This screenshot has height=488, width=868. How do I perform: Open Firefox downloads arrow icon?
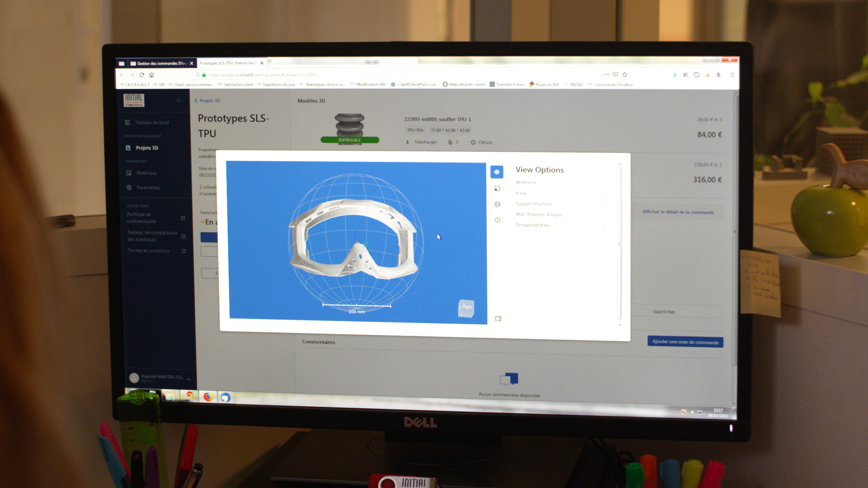[675, 75]
